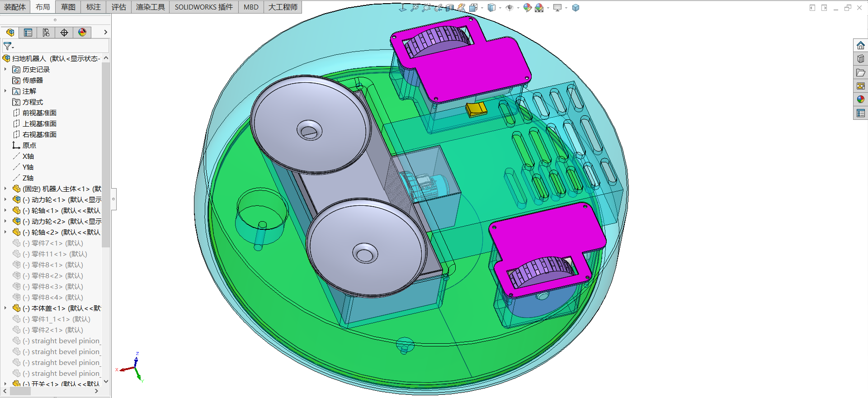Switch to the MBD tab
Image resolution: width=868 pixels, height=398 pixels.
pyautogui.click(x=251, y=7)
